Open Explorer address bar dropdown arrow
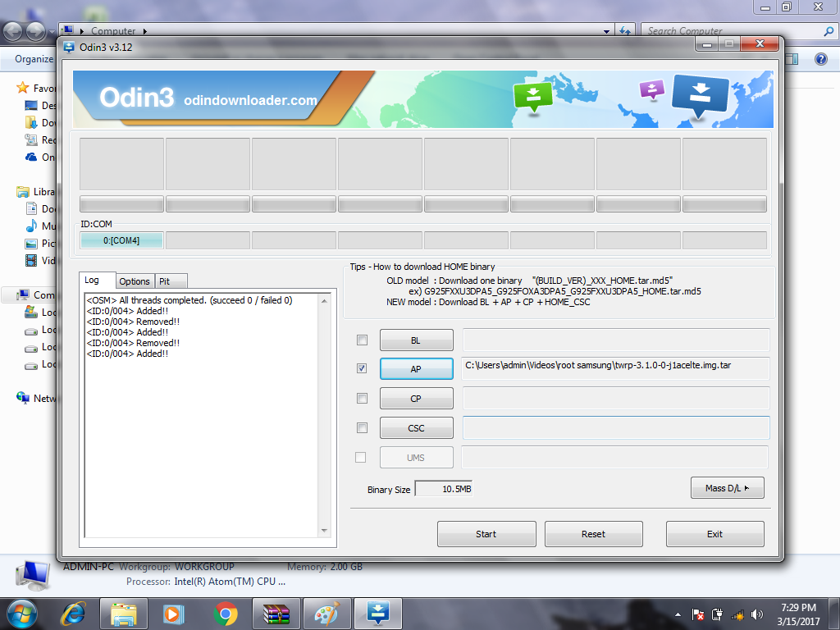The width and height of the screenshot is (840, 630). (x=606, y=31)
